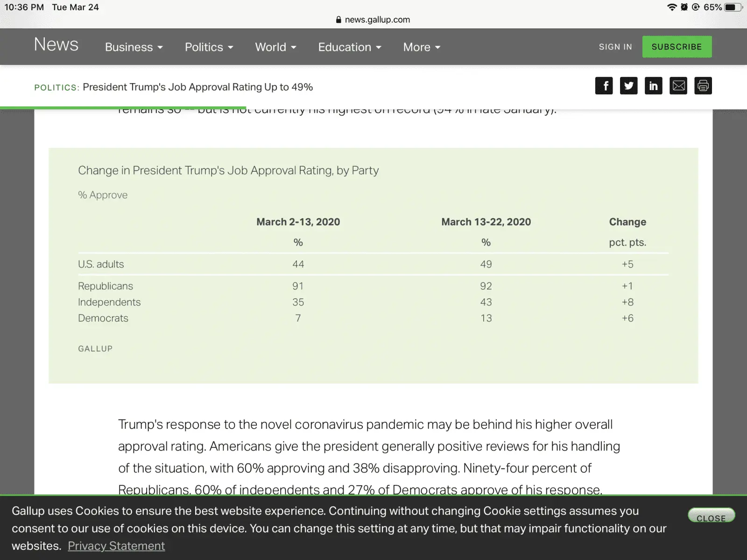
Task: Tap the Wi-Fi status icon
Action: [x=672, y=7]
